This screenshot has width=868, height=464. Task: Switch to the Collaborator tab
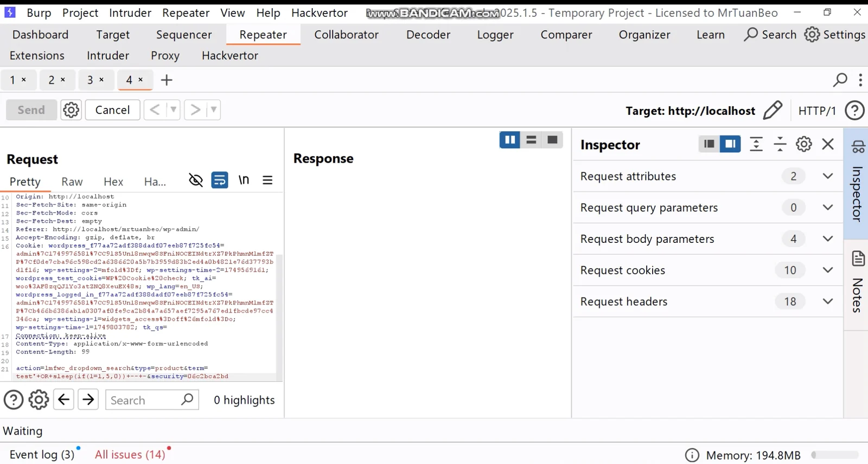(x=347, y=35)
